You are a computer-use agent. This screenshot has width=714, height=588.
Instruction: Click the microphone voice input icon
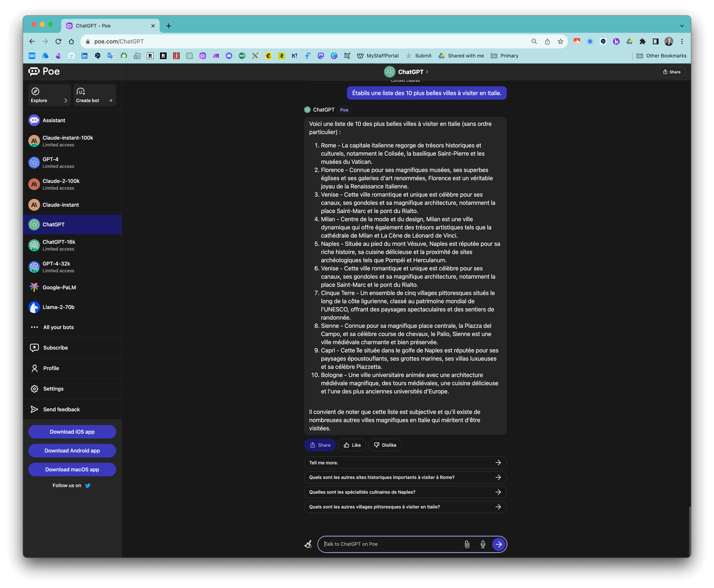pyautogui.click(x=483, y=544)
